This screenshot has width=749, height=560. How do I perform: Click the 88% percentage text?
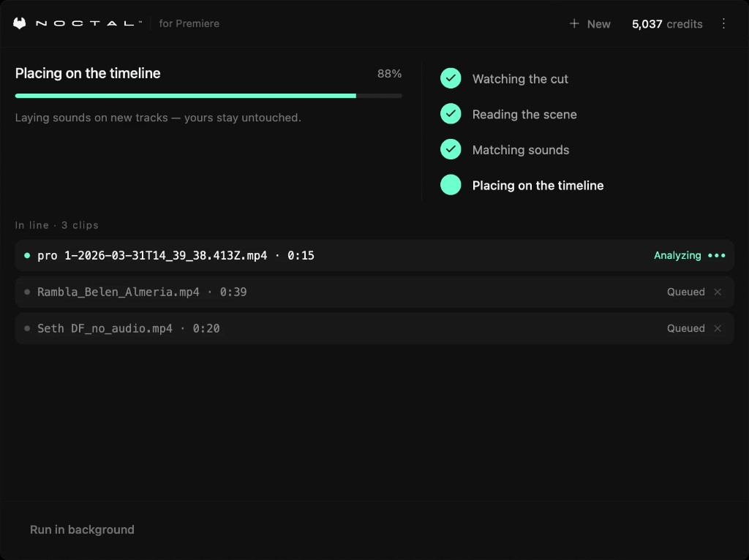click(389, 74)
